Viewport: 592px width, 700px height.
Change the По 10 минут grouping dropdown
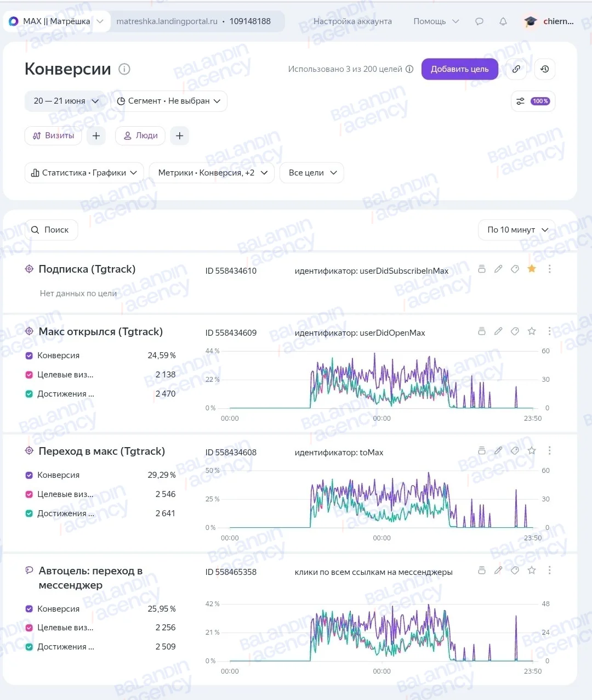coord(517,230)
